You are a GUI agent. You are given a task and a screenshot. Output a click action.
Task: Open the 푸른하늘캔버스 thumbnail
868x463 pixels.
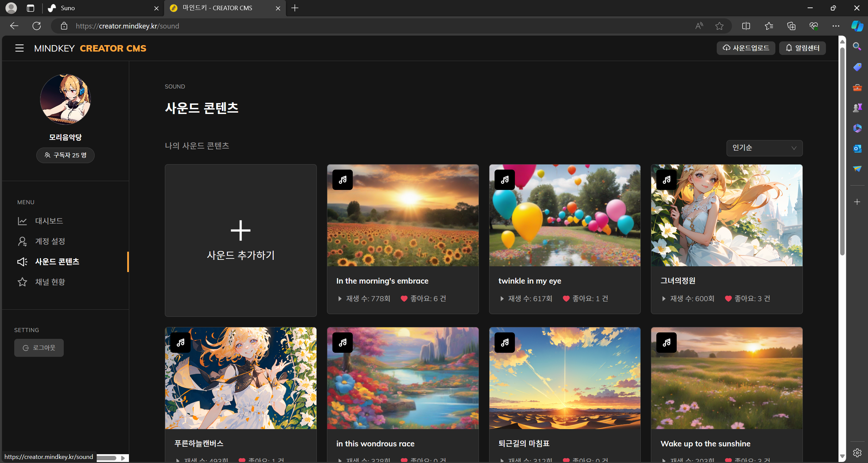click(240, 378)
